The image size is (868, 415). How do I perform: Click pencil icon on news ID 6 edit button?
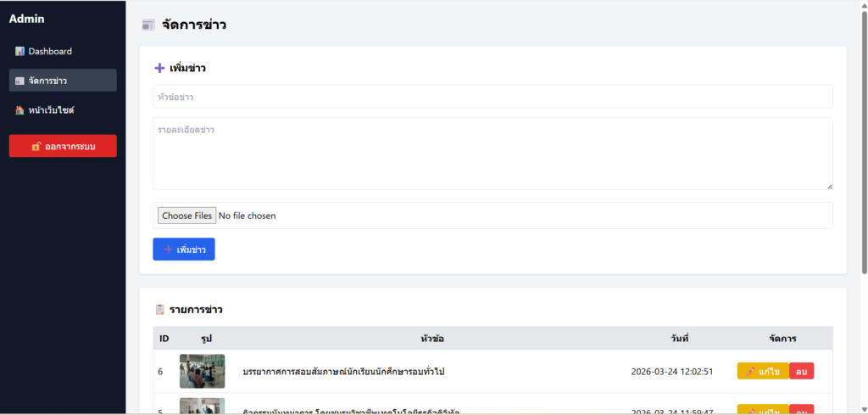(750, 372)
